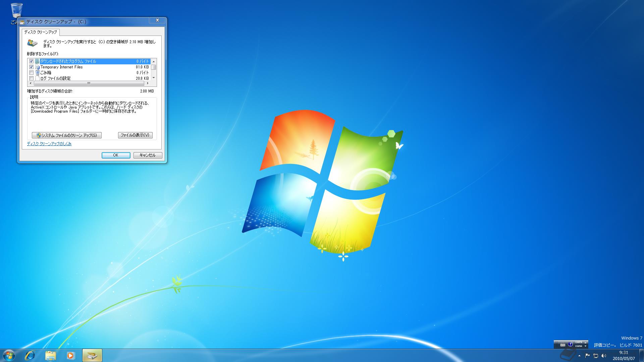Click the ファイルの表示 button
The image size is (644, 362).
pyautogui.click(x=135, y=135)
